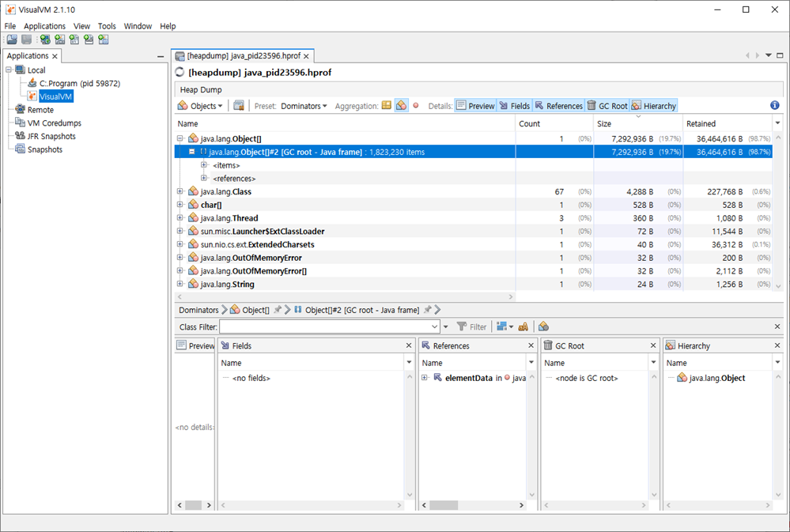Sort by the Retained column header
790x532 pixels.
[x=728, y=123]
